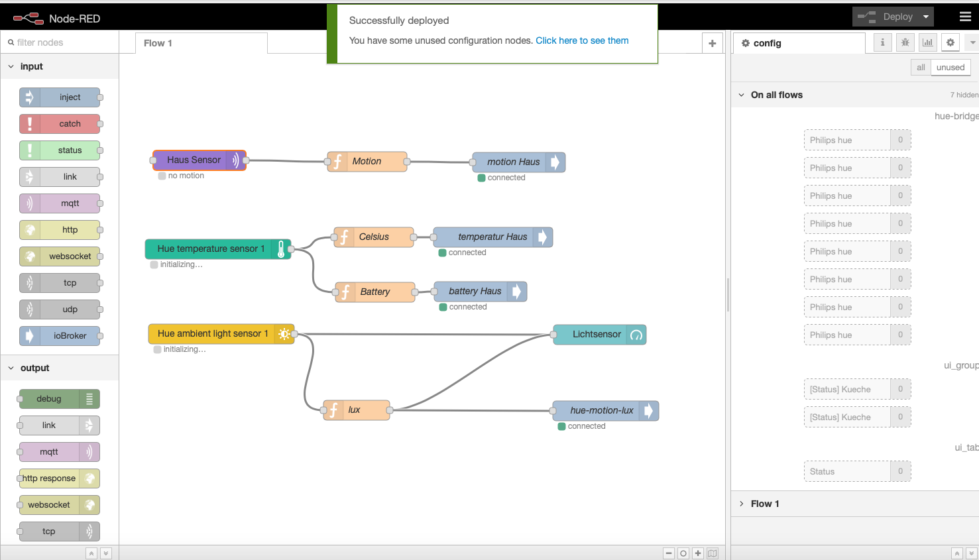Select the Battery function node
979x560 pixels.
pyautogui.click(x=375, y=292)
